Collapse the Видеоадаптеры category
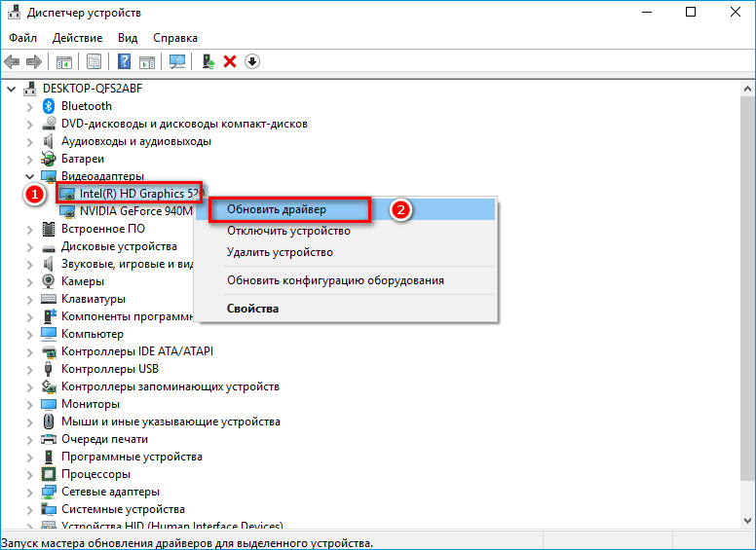 [x=29, y=176]
